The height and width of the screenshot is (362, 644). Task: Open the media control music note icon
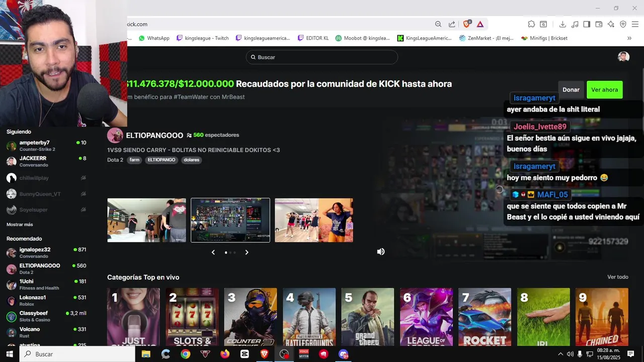coord(575,24)
